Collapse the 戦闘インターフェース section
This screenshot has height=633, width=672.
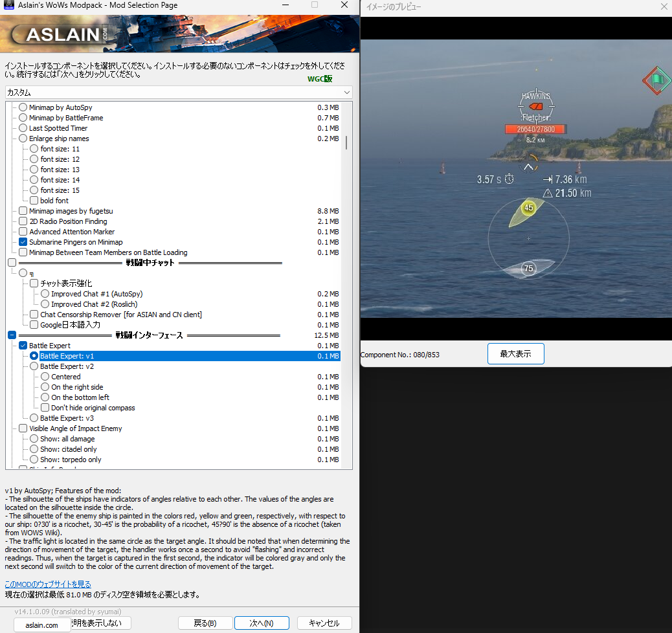click(12, 335)
